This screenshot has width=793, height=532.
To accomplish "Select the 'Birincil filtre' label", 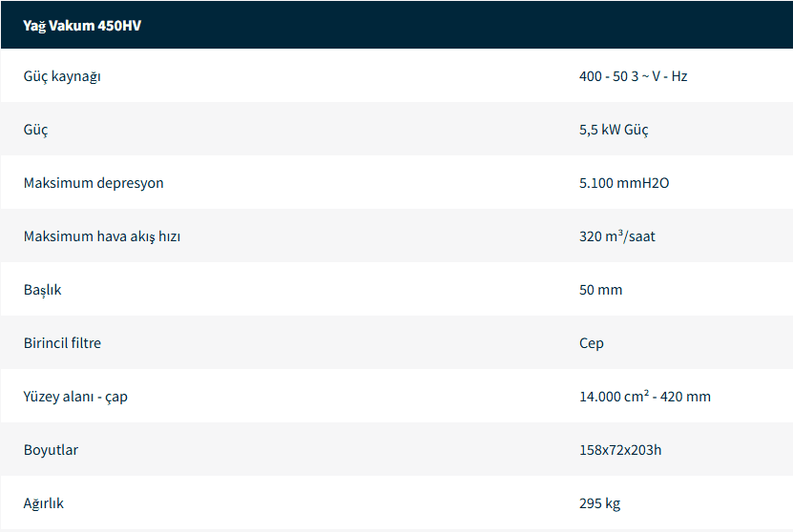I will click(62, 343).
